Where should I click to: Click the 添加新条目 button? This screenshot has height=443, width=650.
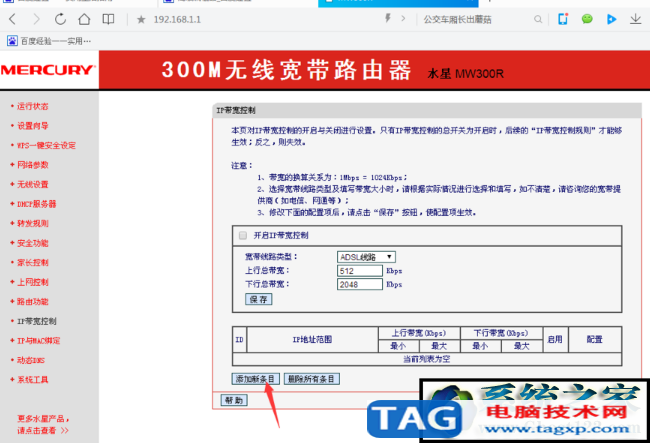(x=255, y=379)
